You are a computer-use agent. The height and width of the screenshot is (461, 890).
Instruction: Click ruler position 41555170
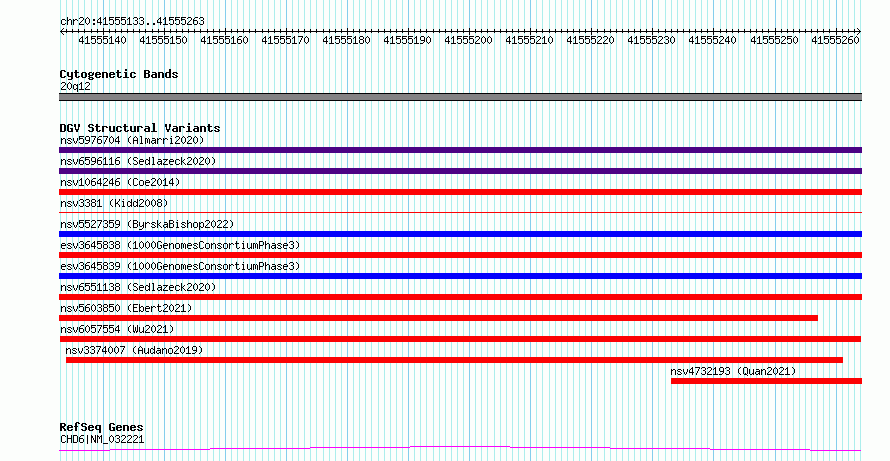tap(286, 40)
